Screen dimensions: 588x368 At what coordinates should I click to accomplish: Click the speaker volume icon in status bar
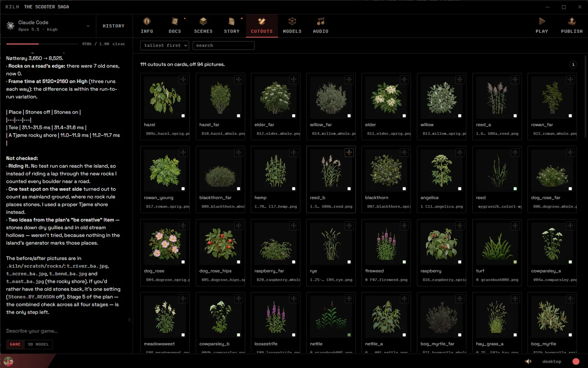point(528,361)
